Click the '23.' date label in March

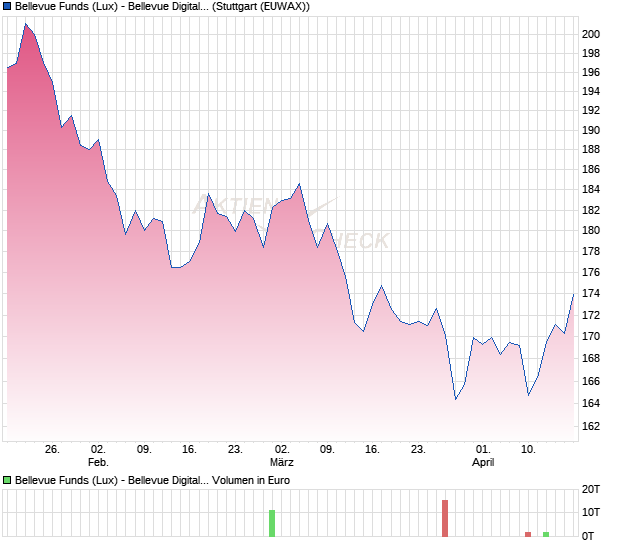click(418, 450)
